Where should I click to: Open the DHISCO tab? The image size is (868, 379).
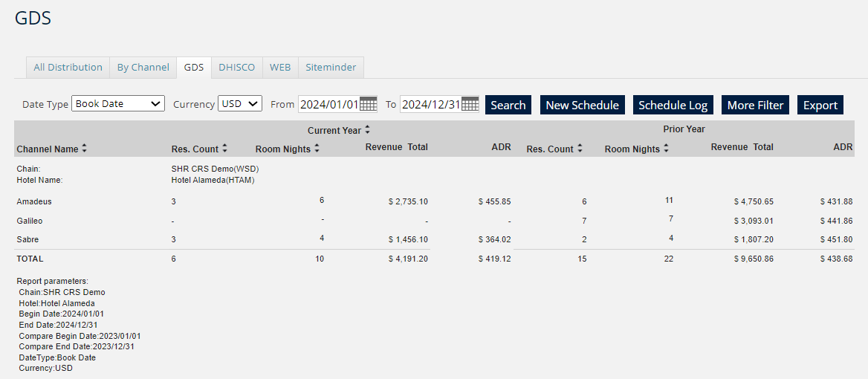237,68
